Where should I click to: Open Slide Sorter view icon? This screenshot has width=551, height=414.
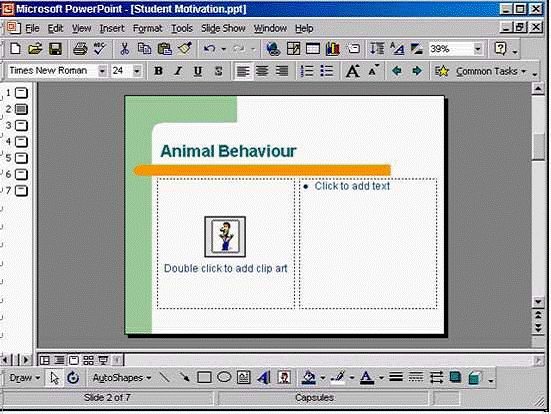pos(88,360)
